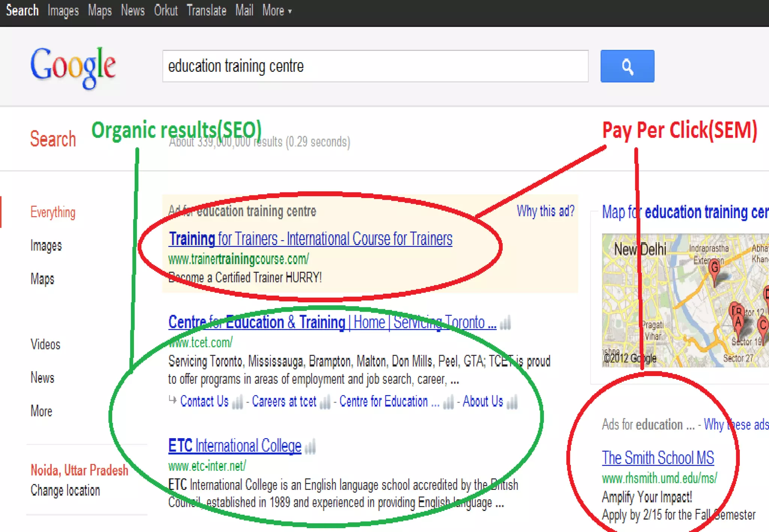The height and width of the screenshot is (532, 769).
Task: Select News filter in left sidebar
Action: tap(42, 377)
